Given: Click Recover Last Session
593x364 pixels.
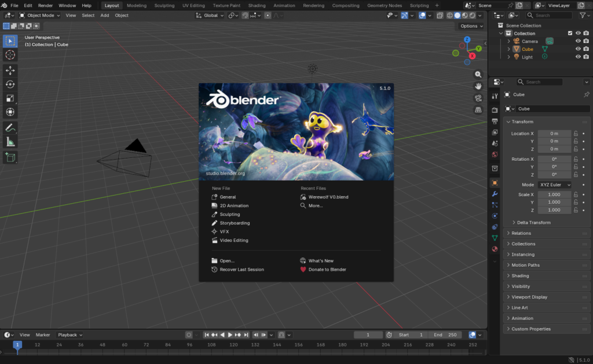Looking at the screenshot, I should 241,270.
